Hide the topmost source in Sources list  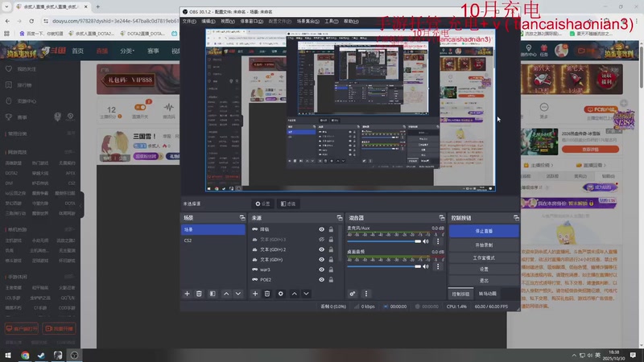click(321, 229)
